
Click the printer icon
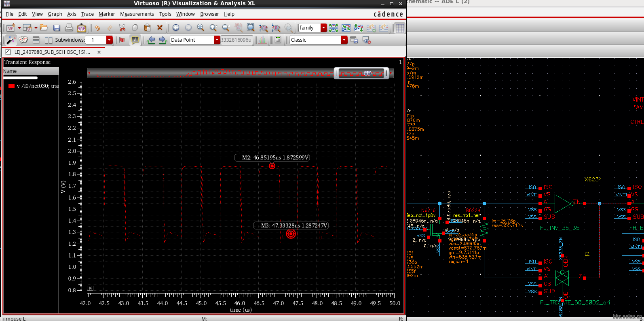pos(69,28)
